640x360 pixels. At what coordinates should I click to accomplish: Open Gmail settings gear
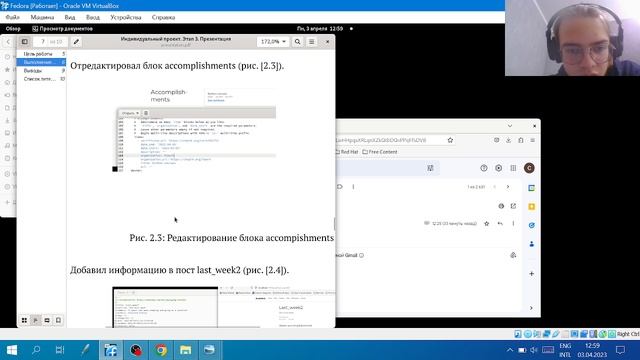tap(498, 168)
